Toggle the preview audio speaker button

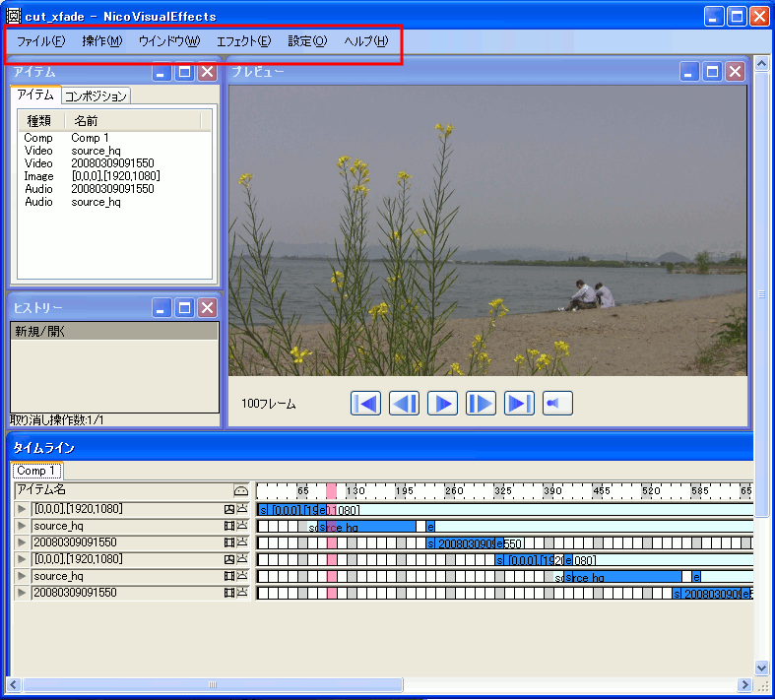click(x=557, y=403)
